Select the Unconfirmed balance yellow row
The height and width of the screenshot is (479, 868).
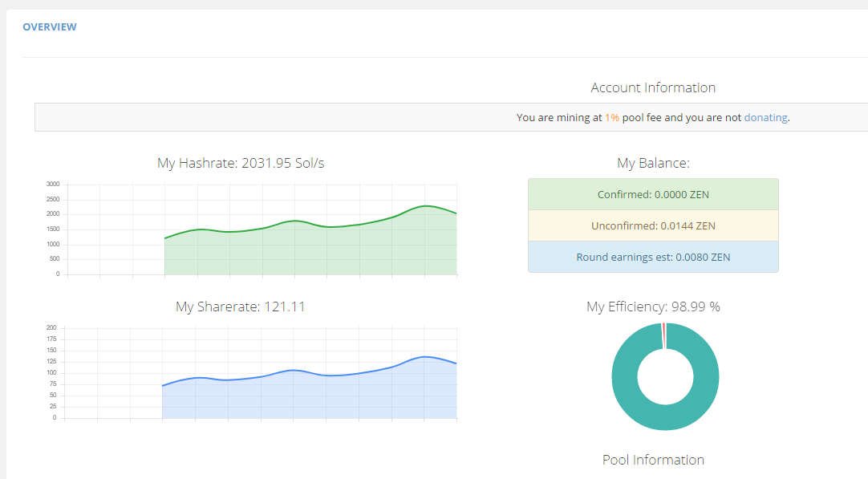pyautogui.click(x=653, y=225)
